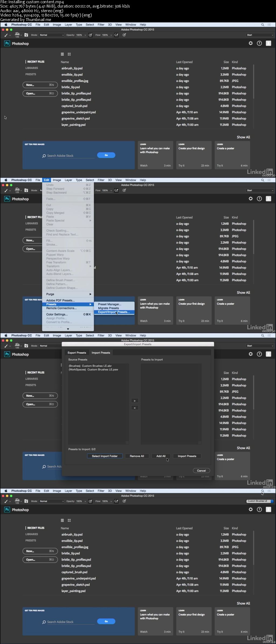Switch to thumbnail grid icon in 00:00:30 frame
Image resolution: width=276 pixels, height=644 pixels.
[x=69, y=54]
